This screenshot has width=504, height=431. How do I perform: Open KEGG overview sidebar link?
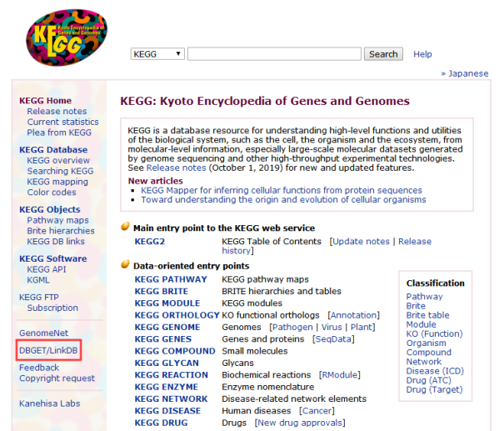pyautogui.click(x=58, y=161)
